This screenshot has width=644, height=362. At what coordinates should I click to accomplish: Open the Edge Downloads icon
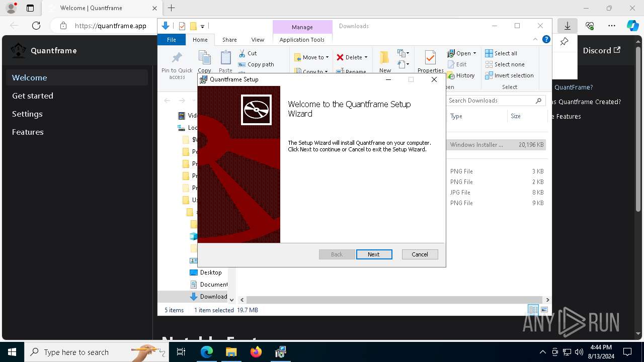pyautogui.click(x=567, y=26)
